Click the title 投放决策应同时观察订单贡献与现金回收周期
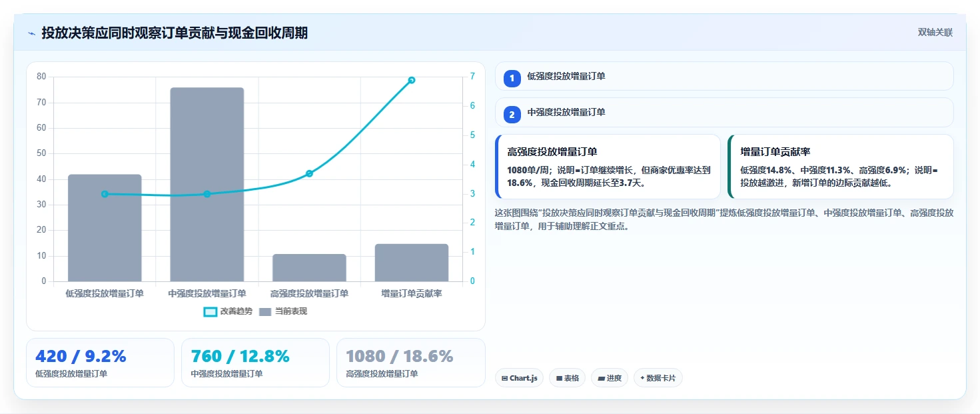 (175, 33)
